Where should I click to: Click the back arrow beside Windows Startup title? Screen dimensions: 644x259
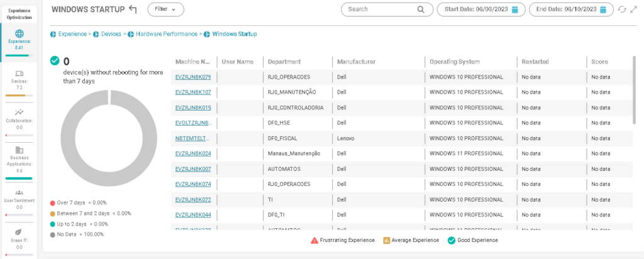tap(132, 9)
